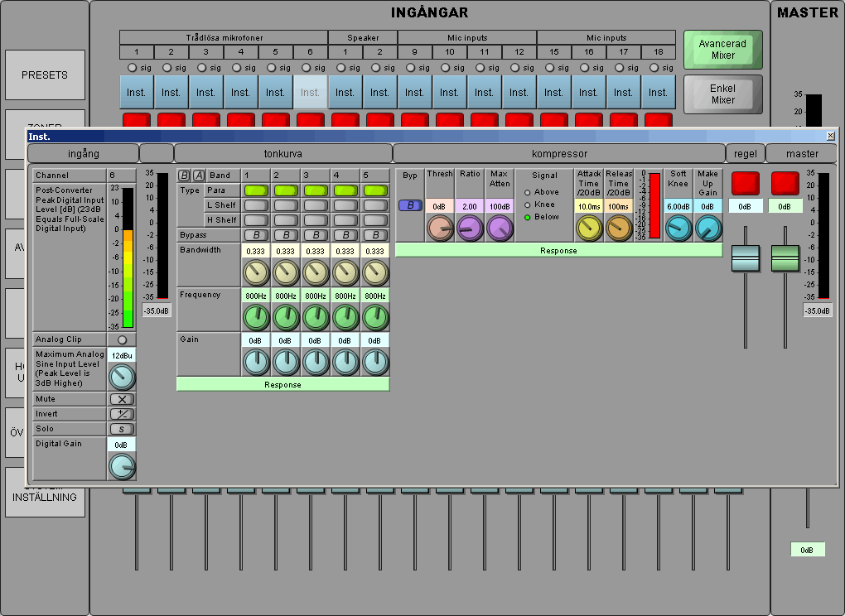
Task: Select the Knee signal radio option
Action: click(528, 205)
